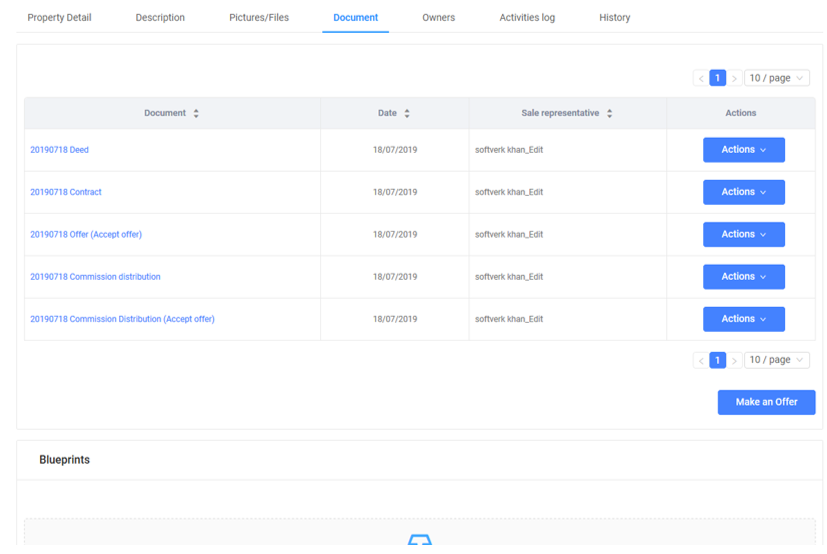This screenshot has height=554, width=827.
Task: Open the Pictures/Files tab
Action: pyautogui.click(x=259, y=18)
